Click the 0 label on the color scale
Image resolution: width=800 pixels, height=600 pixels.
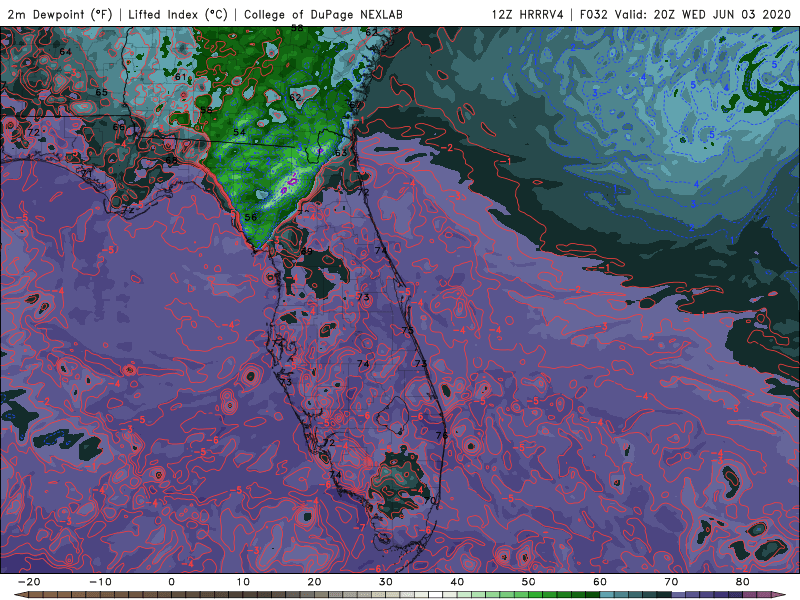(x=171, y=582)
